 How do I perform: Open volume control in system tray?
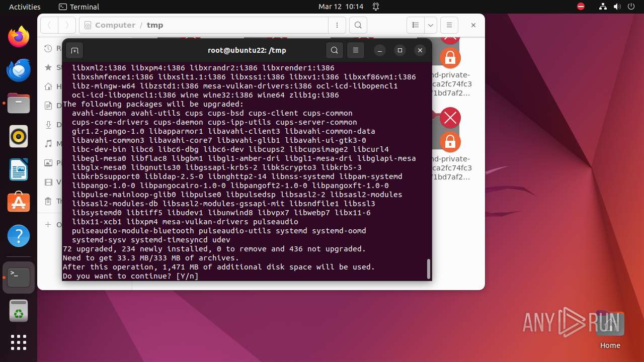[x=617, y=7]
